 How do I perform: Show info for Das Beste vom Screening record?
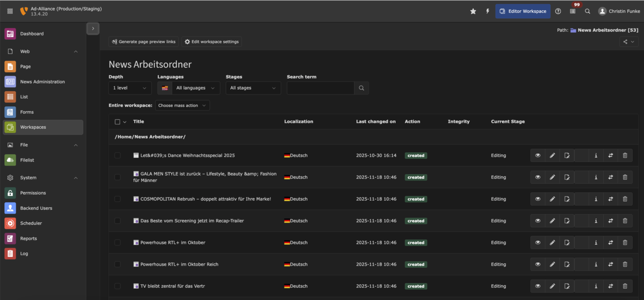pyautogui.click(x=596, y=221)
